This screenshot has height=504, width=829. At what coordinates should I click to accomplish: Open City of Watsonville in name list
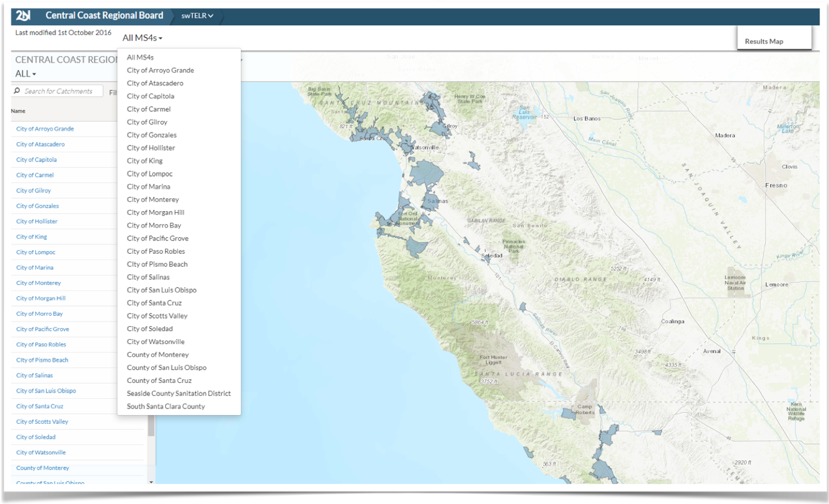41,453
